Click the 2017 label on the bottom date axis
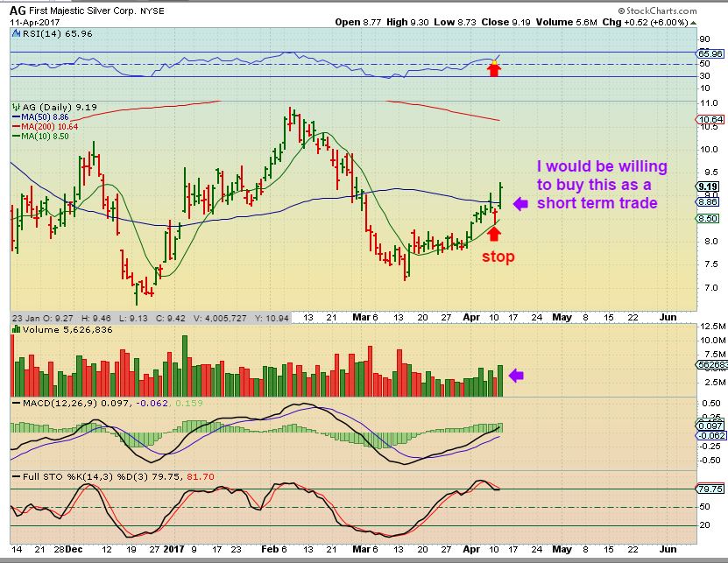The height and width of the screenshot is (563, 728). [173, 549]
